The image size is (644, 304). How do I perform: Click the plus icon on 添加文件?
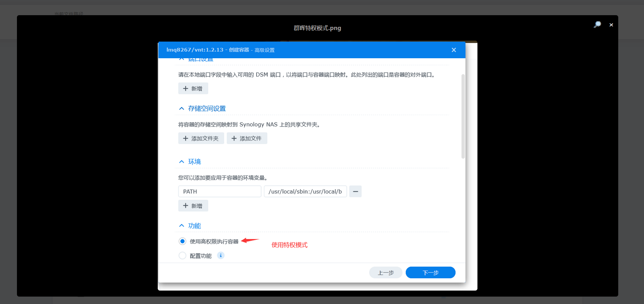pyautogui.click(x=234, y=138)
